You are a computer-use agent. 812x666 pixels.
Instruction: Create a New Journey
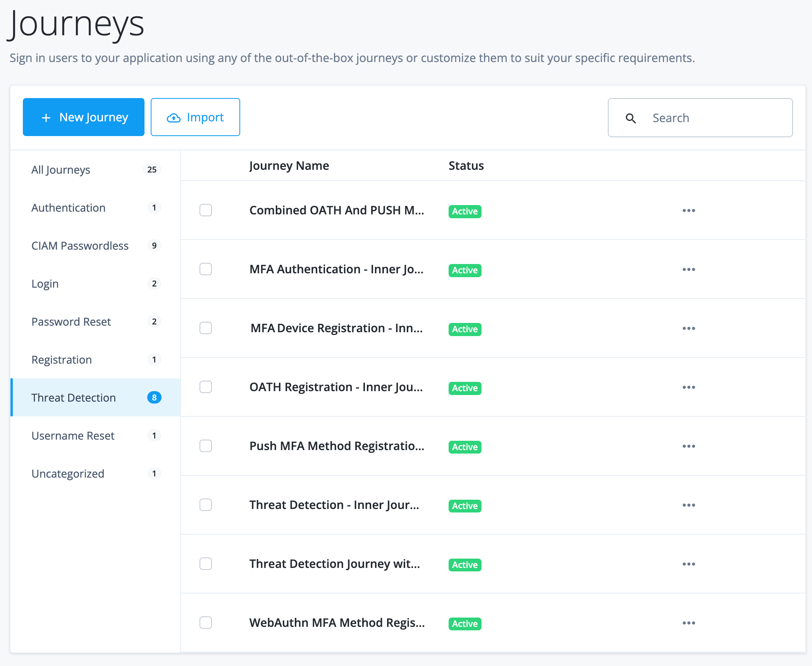[x=83, y=117]
